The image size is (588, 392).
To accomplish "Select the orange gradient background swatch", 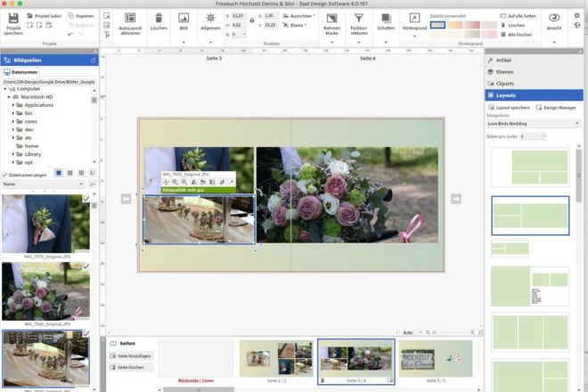I will click(455, 25).
